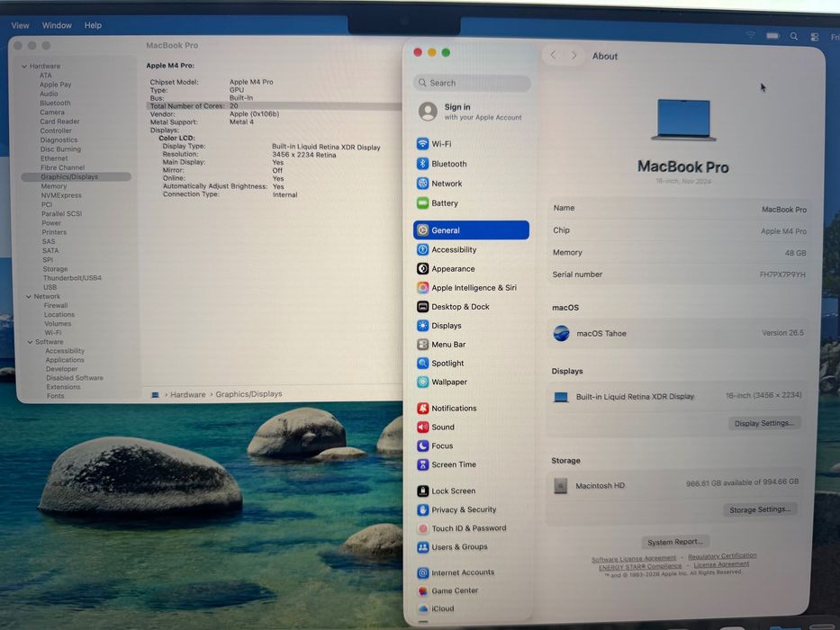The width and height of the screenshot is (840, 630).
Task: Open iCloud icon in sidebar
Action: tap(422, 609)
